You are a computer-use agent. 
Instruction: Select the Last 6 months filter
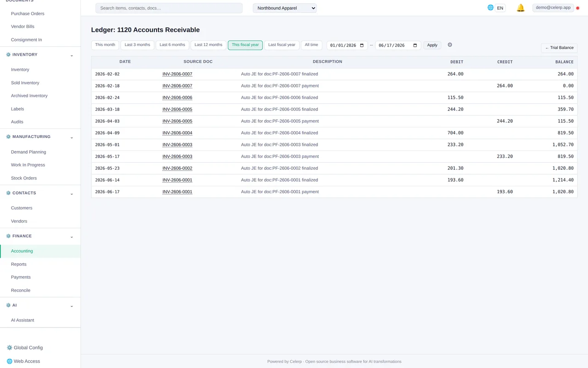pos(172,45)
